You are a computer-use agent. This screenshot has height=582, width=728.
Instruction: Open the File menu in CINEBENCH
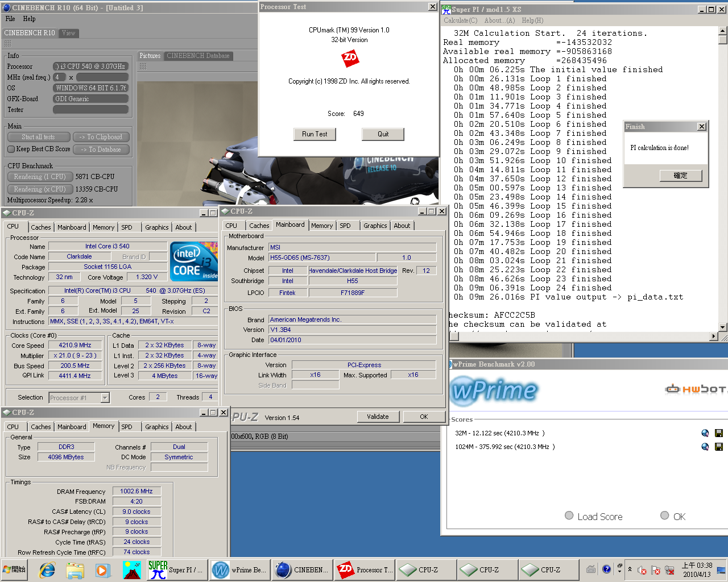coord(10,19)
